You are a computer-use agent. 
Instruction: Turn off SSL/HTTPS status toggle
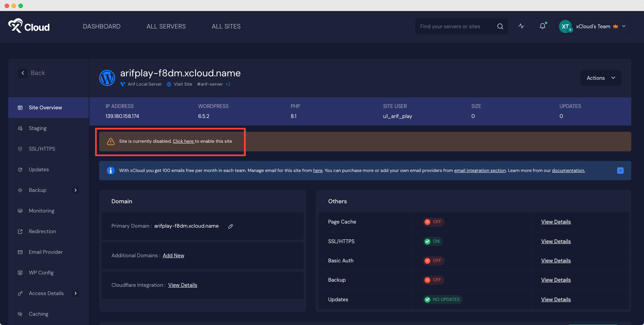coord(432,241)
